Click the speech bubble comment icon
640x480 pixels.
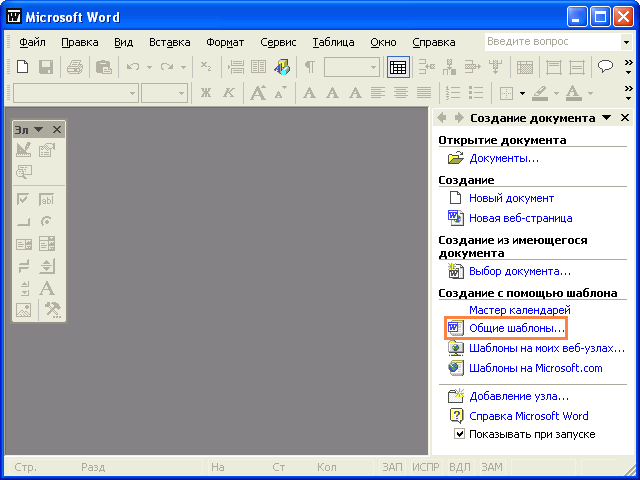coord(605,66)
